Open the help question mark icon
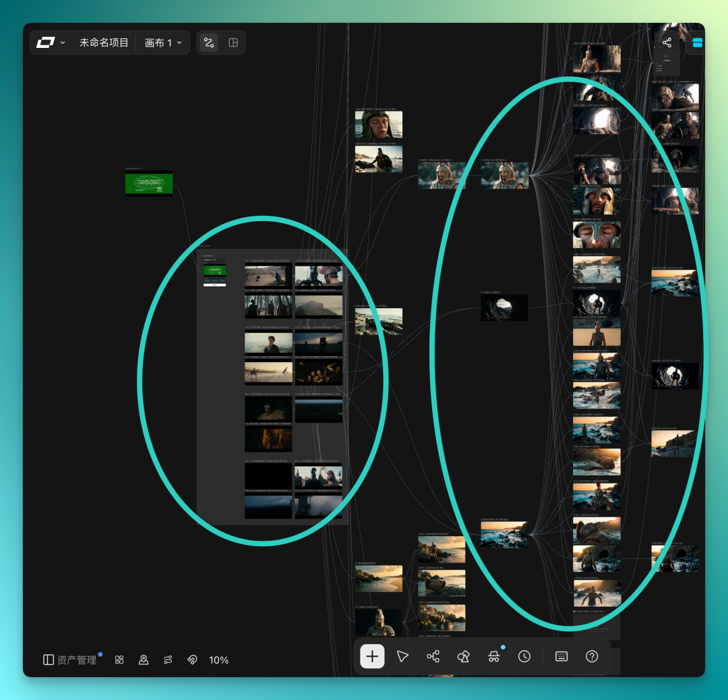Image resolution: width=728 pixels, height=700 pixels. coord(592,656)
